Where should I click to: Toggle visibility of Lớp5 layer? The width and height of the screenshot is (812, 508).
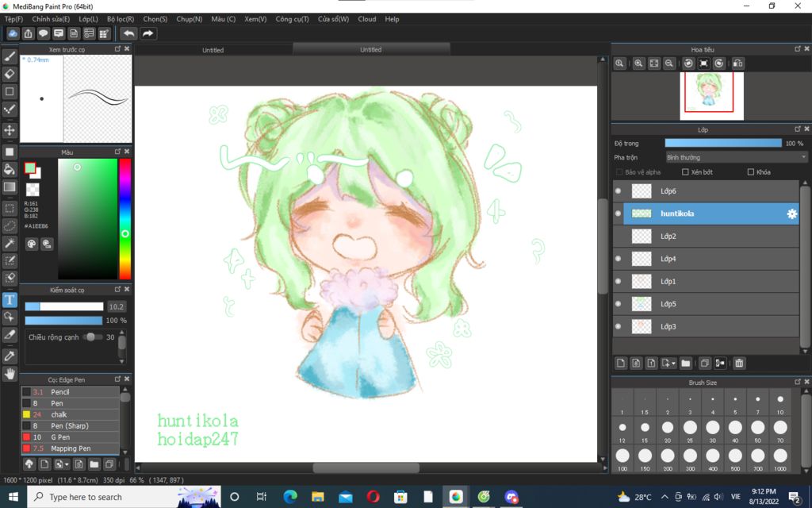pyautogui.click(x=619, y=304)
